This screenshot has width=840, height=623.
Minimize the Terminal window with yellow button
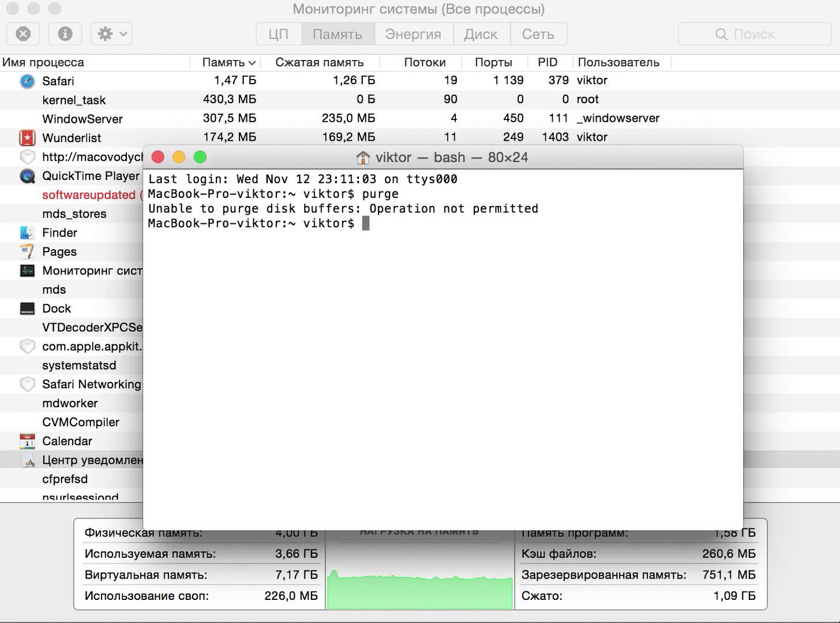179,157
